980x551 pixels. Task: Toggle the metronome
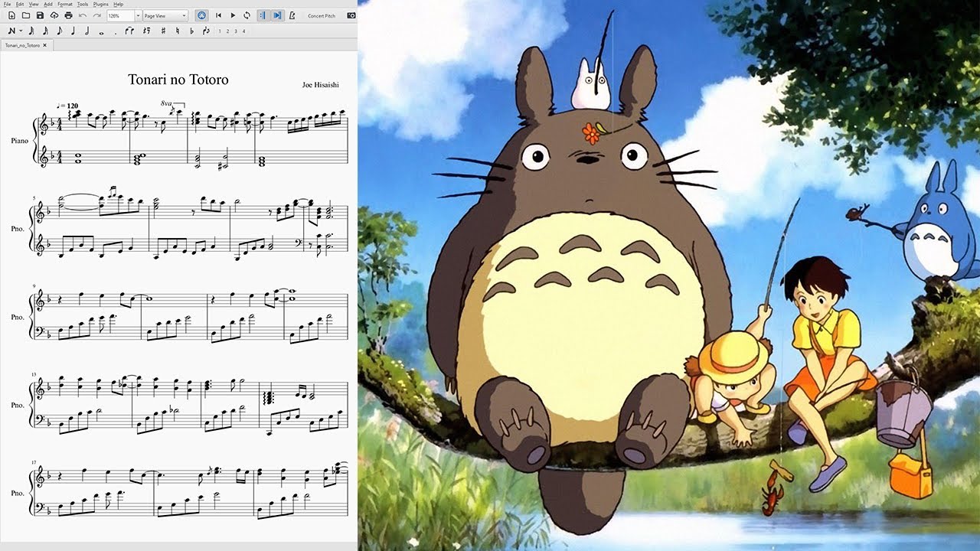tap(292, 15)
